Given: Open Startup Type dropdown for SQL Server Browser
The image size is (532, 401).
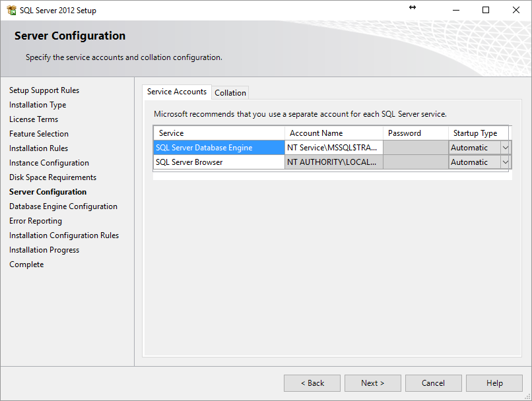Looking at the screenshot, I should (505, 162).
